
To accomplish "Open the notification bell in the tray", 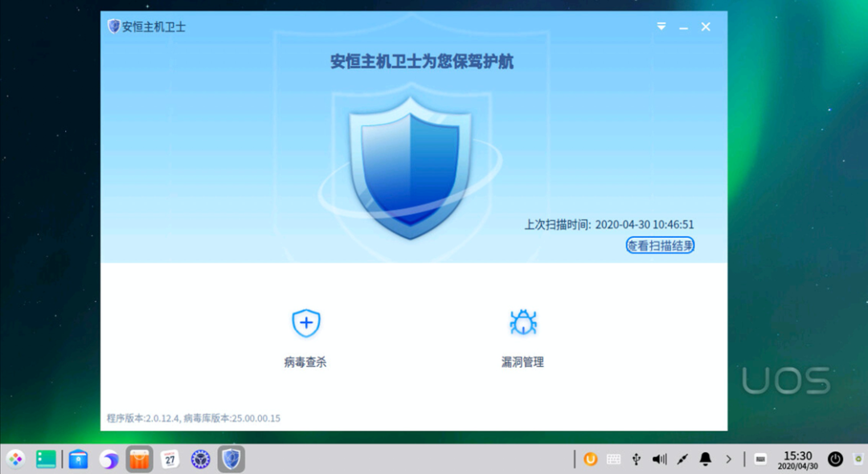I will [x=705, y=459].
